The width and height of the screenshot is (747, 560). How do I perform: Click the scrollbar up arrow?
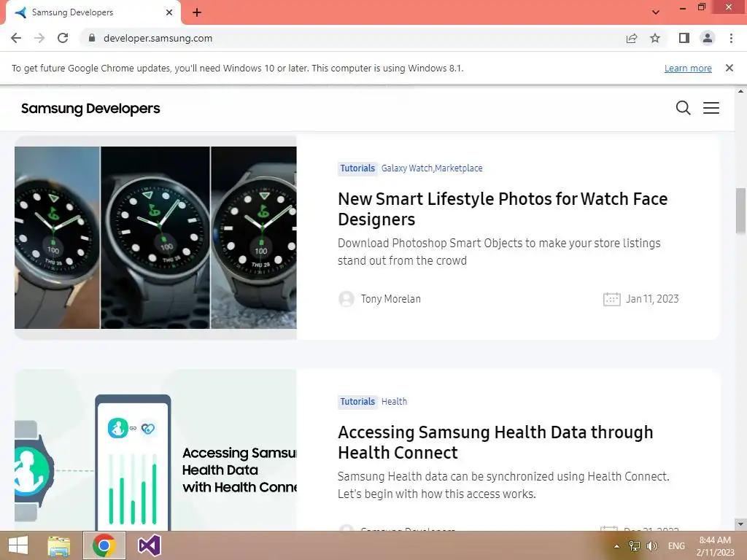click(740, 91)
